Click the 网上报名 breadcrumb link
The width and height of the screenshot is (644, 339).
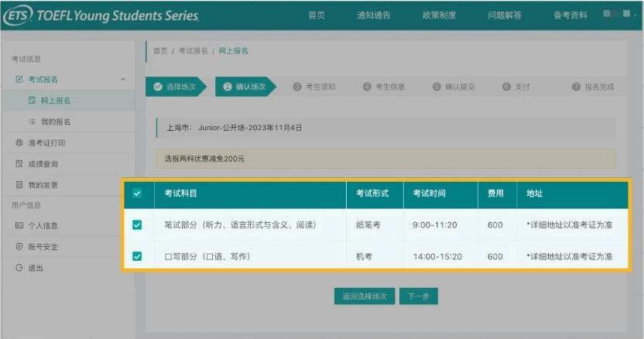tap(233, 51)
